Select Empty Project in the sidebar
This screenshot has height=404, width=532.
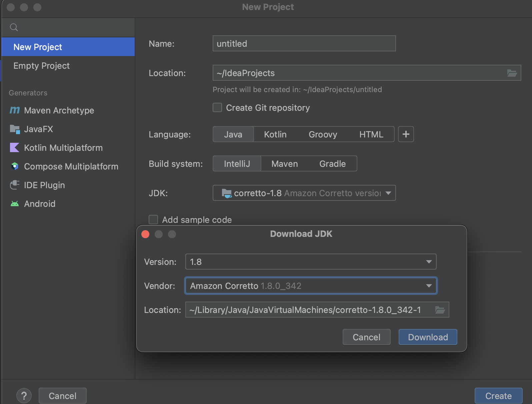pyautogui.click(x=68, y=66)
